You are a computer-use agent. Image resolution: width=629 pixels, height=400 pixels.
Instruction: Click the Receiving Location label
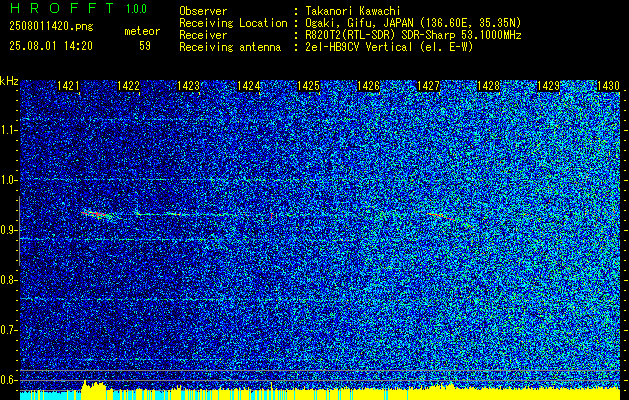[233, 23]
